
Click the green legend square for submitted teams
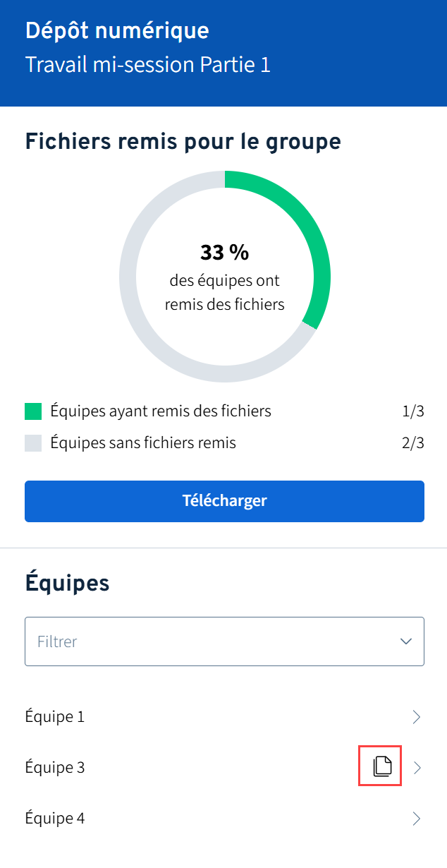pos(33,411)
